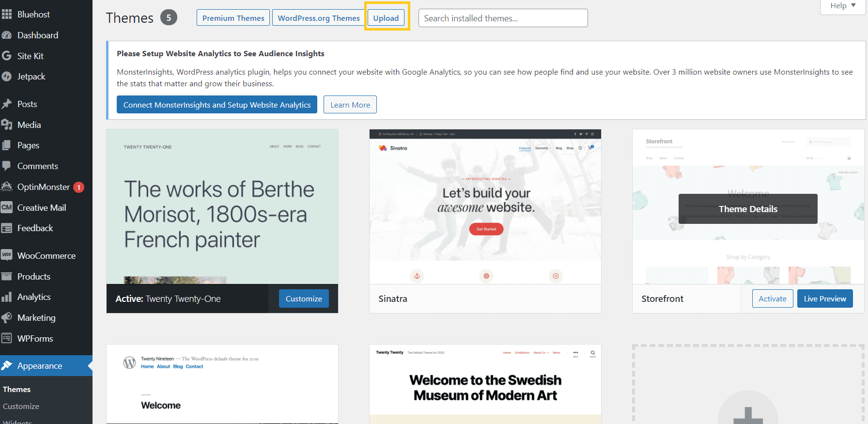Open WooCommerce menu item
Screen dimensions: 868x424
46,256
